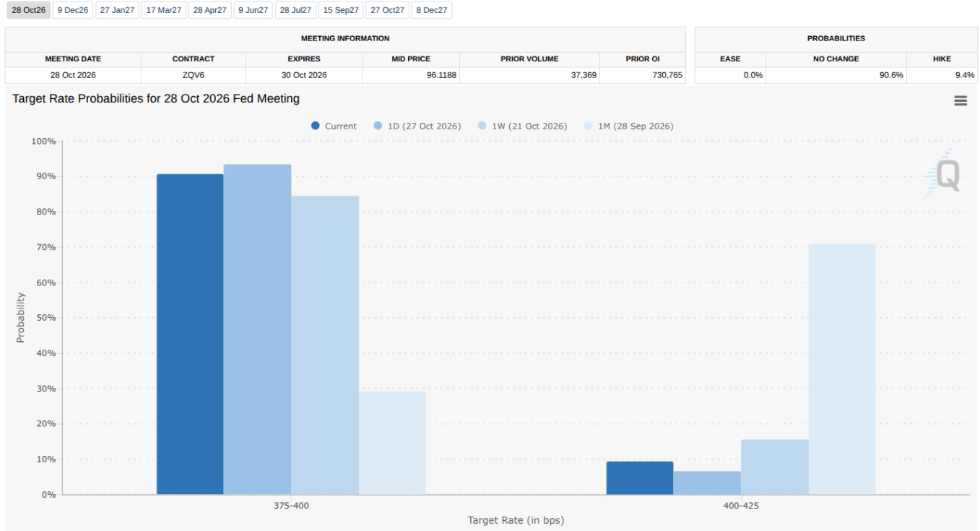Open the 17 Mar27 meeting tab
Screen dimensions: 980x531
pyautogui.click(x=164, y=10)
